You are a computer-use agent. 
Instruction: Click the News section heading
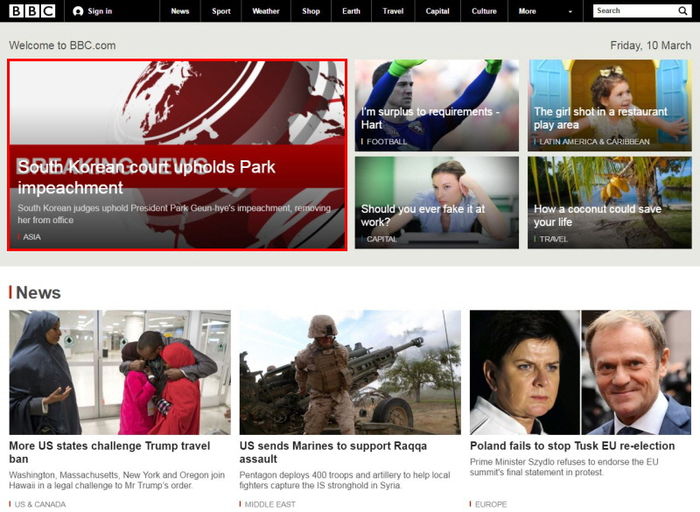coord(38,293)
